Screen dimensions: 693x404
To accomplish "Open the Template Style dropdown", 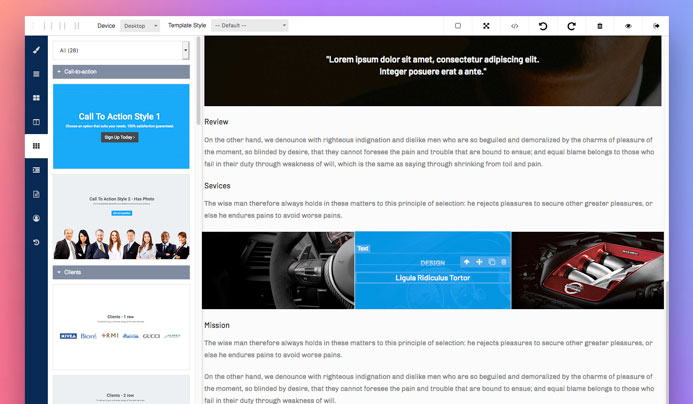I will point(249,26).
